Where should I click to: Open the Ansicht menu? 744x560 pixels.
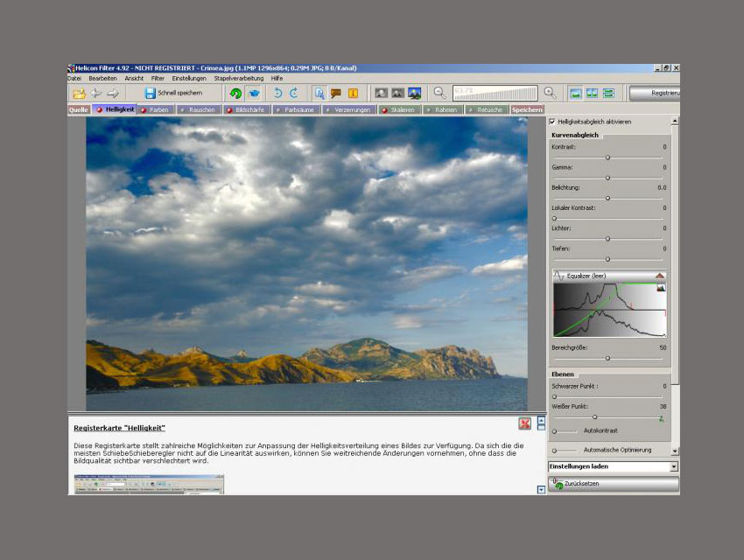[134, 79]
